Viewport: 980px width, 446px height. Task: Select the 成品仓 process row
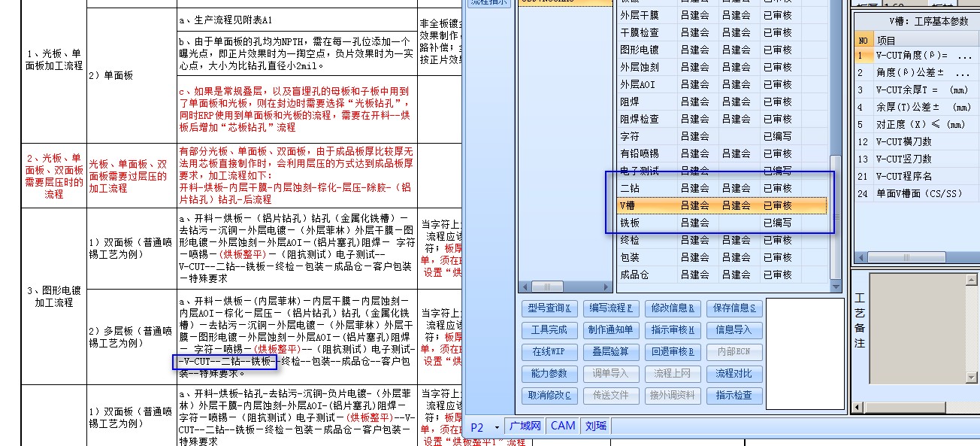(x=722, y=275)
